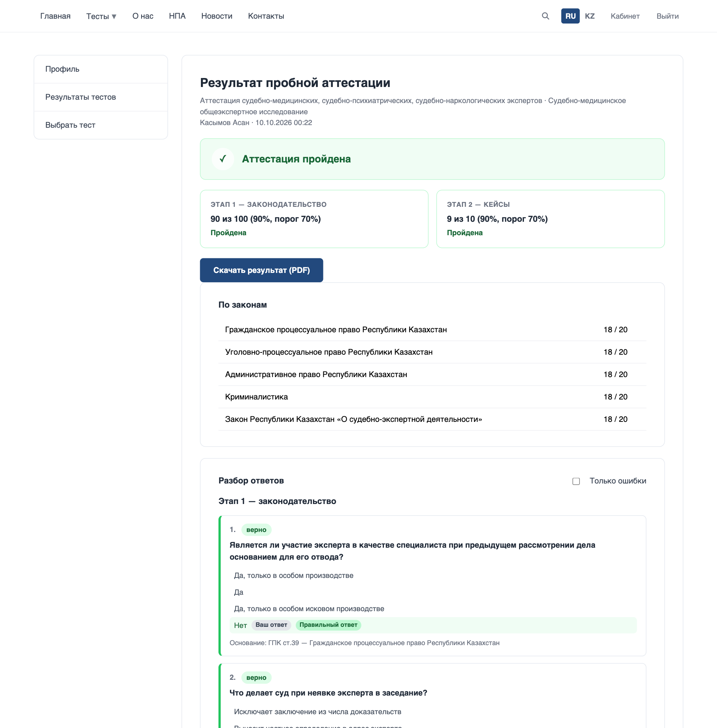
Task: Click the 'Уголовно-процессуальное право Республики Казахстан' row
Action: click(x=432, y=352)
